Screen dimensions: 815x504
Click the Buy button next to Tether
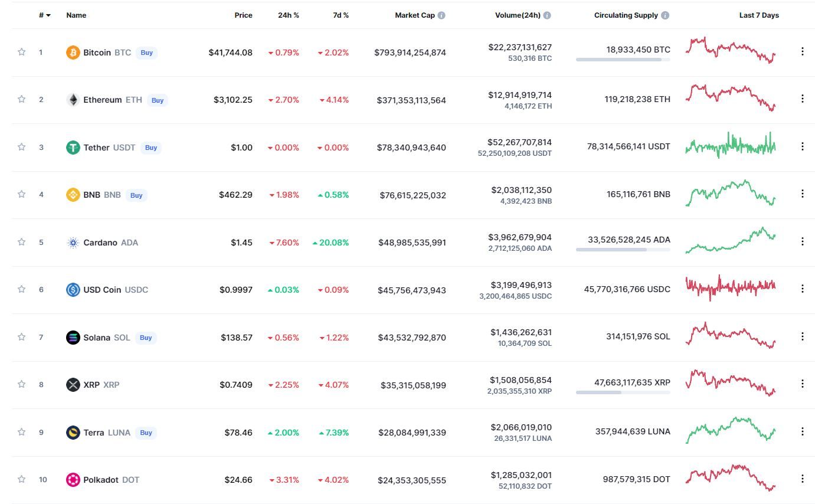[x=151, y=148]
